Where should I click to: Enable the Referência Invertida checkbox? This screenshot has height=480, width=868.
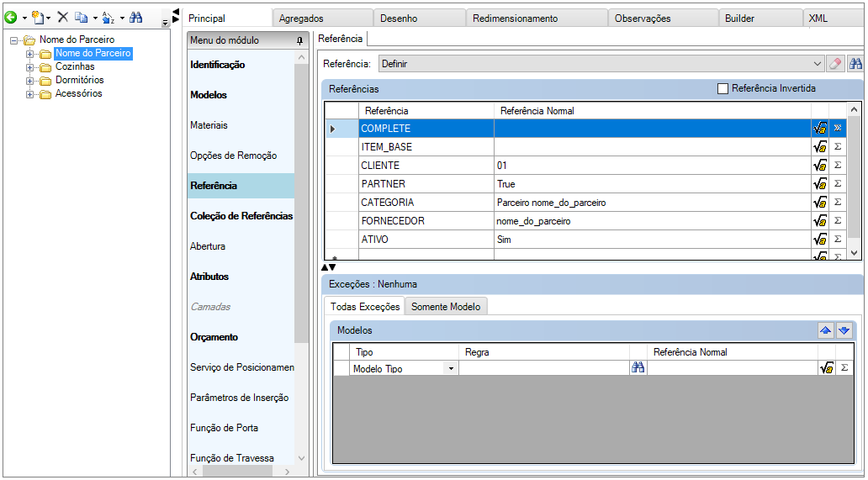point(722,88)
